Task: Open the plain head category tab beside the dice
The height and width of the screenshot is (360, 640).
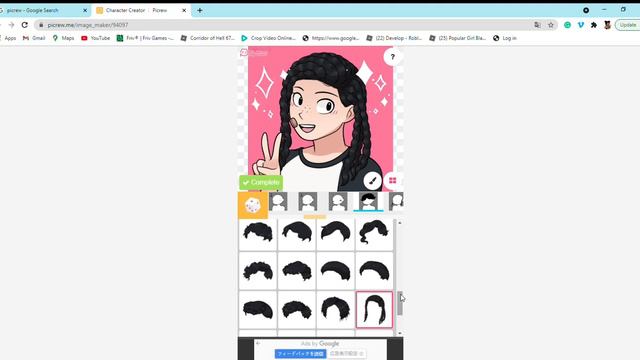Action: coord(278,202)
